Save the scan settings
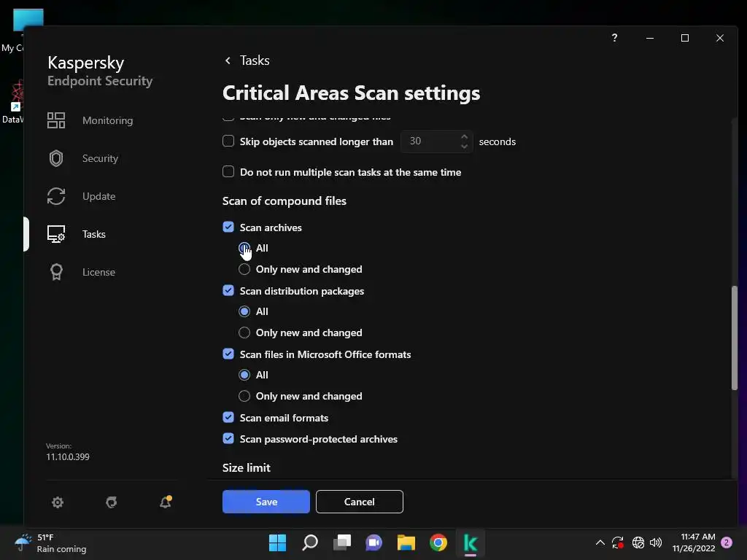Image resolution: width=747 pixels, height=560 pixels. tap(266, 502)
